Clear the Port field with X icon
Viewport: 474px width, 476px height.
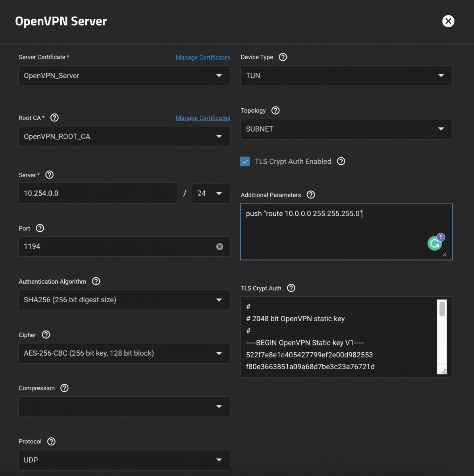(x=220, y=247)
